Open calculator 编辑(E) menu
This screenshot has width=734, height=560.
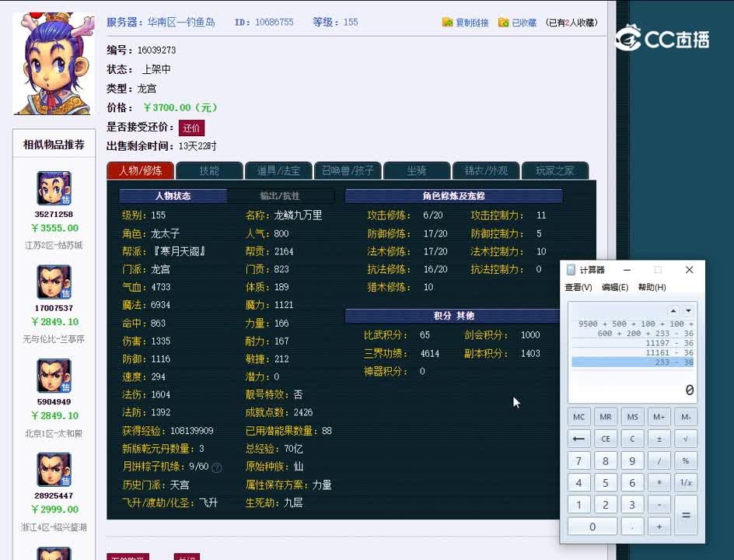[x=615, y=287]
